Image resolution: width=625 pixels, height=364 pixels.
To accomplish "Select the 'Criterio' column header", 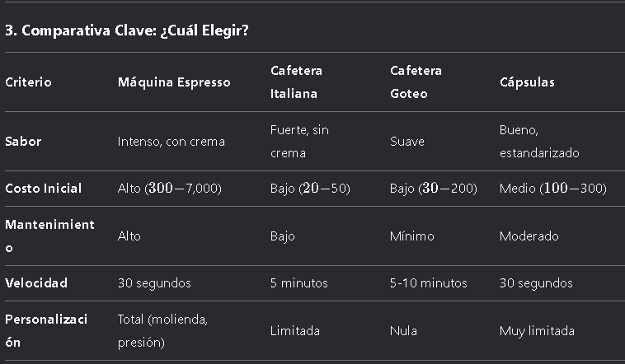I will [x=28, y=82].
